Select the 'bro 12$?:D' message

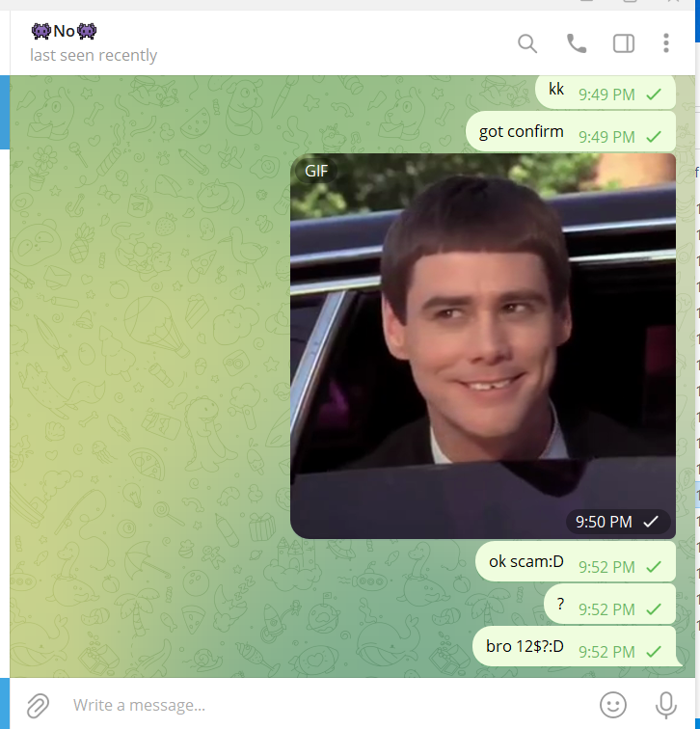pyautogui.click(x=574, y=646)
